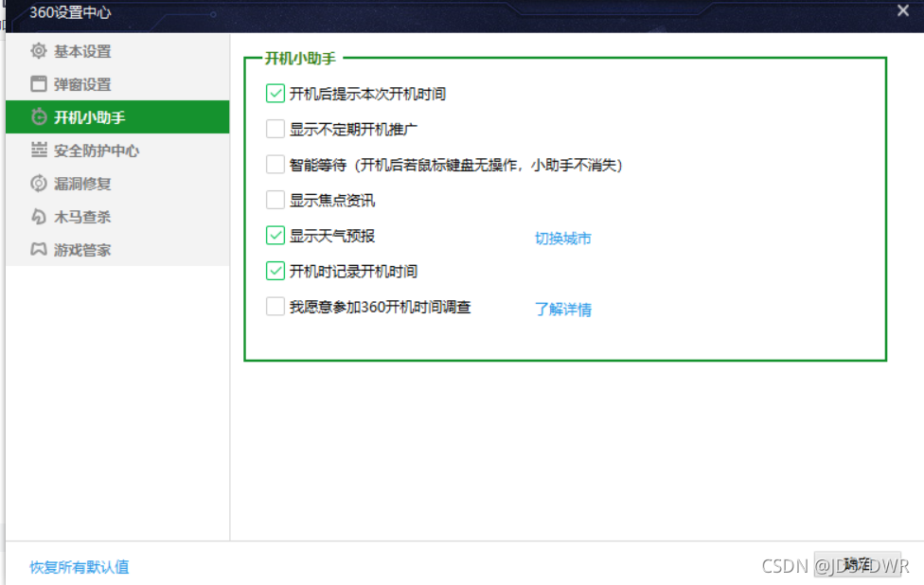Select the 开机小助手 sidebar item

pyautogui.click(x=117, y=117)
